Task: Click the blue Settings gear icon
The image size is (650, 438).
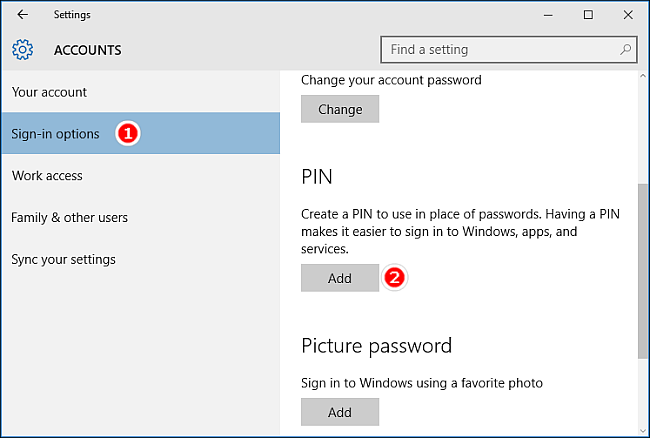Action: tap(22, 50)
